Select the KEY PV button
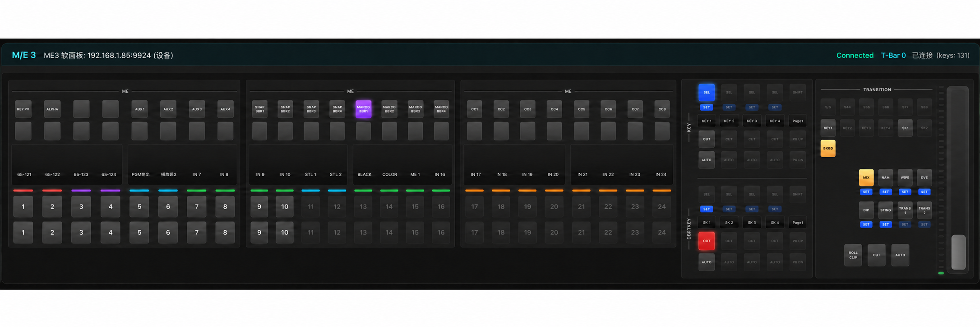This screenshot has height=327, width=980. [x=23, y=109]
